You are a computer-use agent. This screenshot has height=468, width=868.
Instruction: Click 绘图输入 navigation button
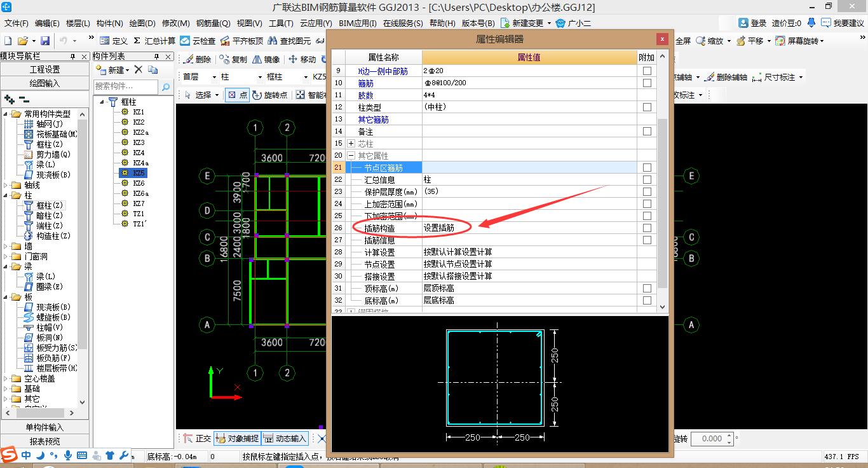44,83
